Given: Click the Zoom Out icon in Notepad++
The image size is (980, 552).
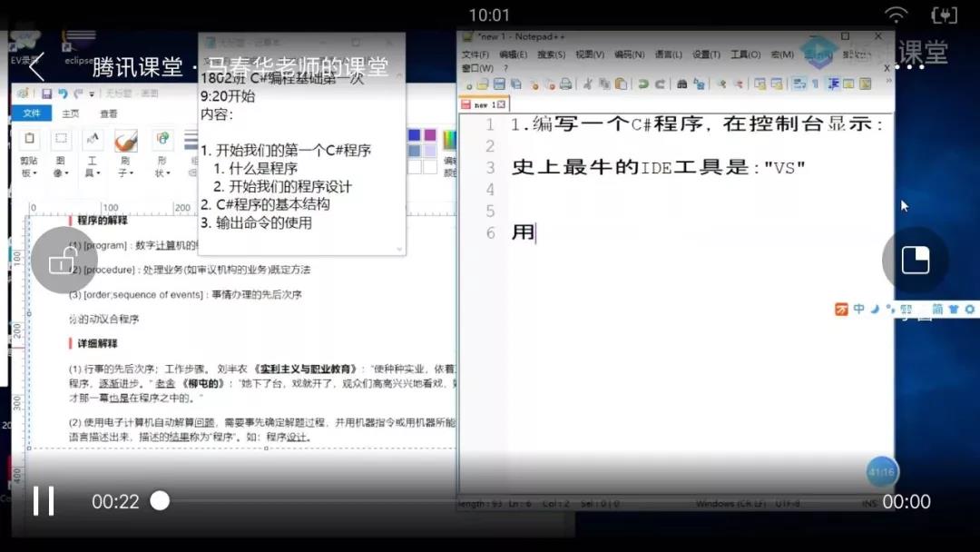Looking at the screenshot, I should pyautogui.click(x=738, y=84).
